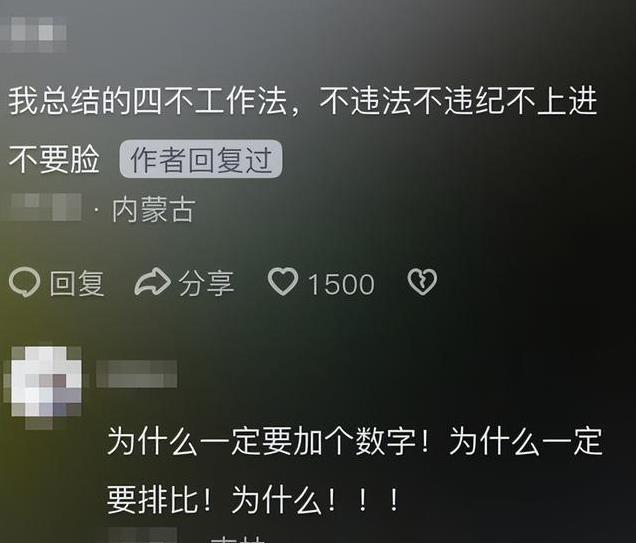This screenshot has height=543, width=636.
Task: Like the comment with the heart icon
Action: pyautogui.click(x=283, y=281)
